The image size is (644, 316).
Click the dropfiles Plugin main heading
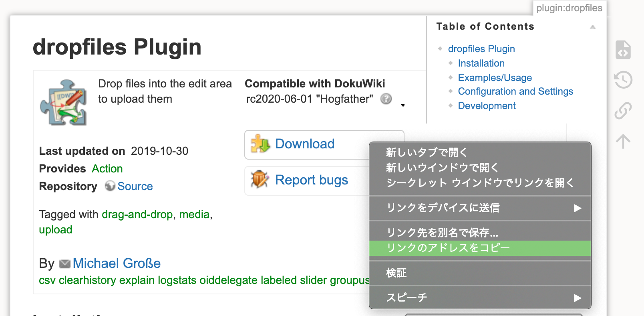click(117, 47)
